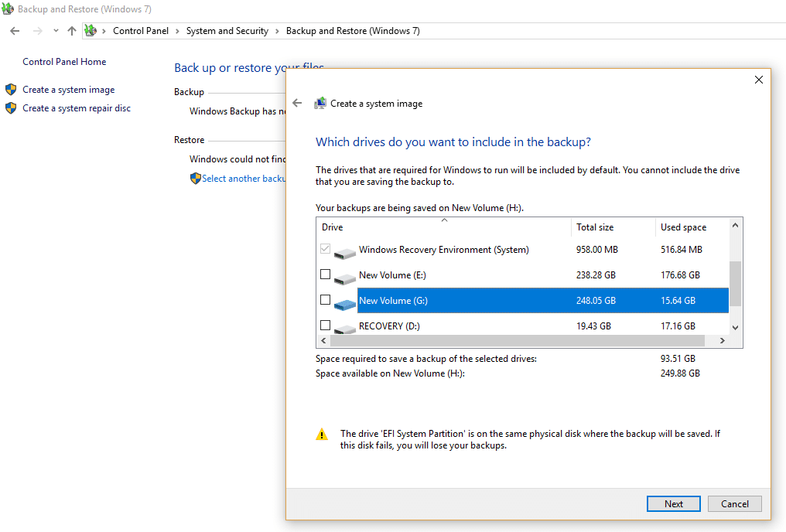This screenshot has width=786, height=532.
Task: Click the Control Panel address bar icon
Action: click(91, 31)
